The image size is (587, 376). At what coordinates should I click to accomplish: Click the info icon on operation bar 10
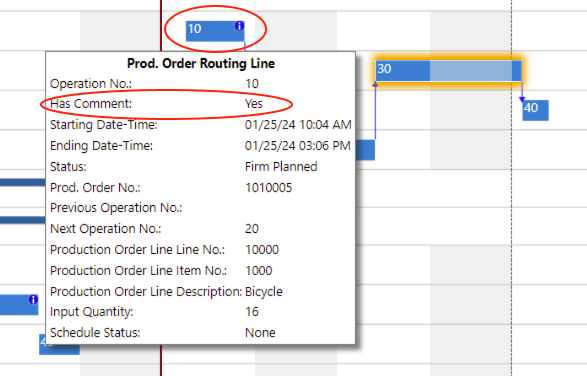tap(240, 26)
